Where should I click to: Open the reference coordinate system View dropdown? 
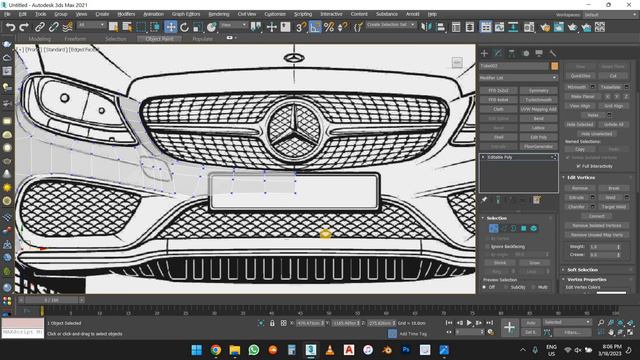click(233, 25)
